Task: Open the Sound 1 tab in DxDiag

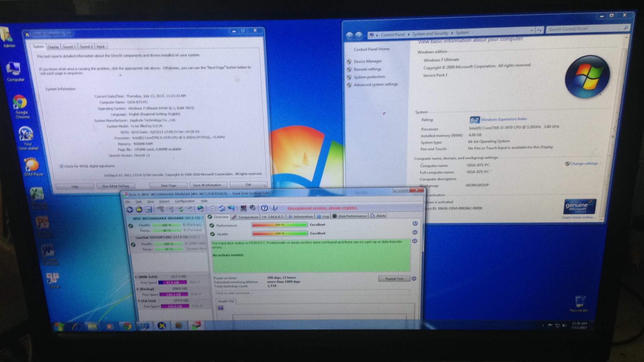Action: tap(69, 47)
